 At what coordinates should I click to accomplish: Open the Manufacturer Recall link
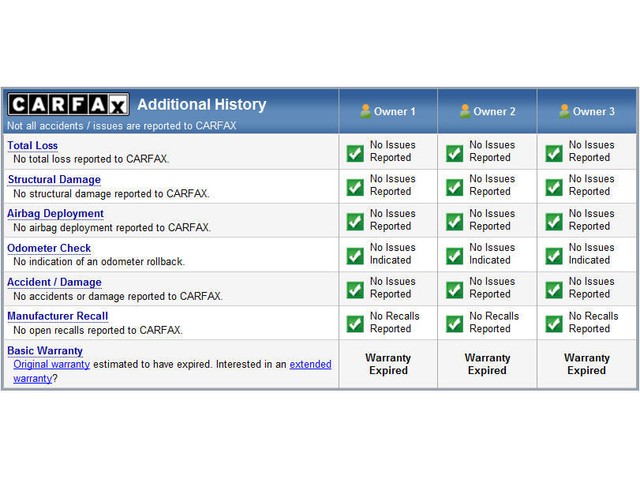tap(58, 316)
